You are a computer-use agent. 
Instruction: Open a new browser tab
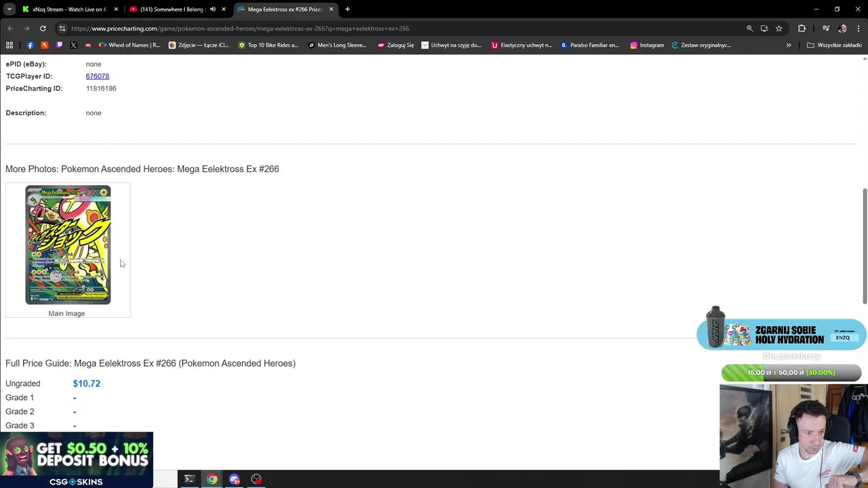[x=347, y=9]
